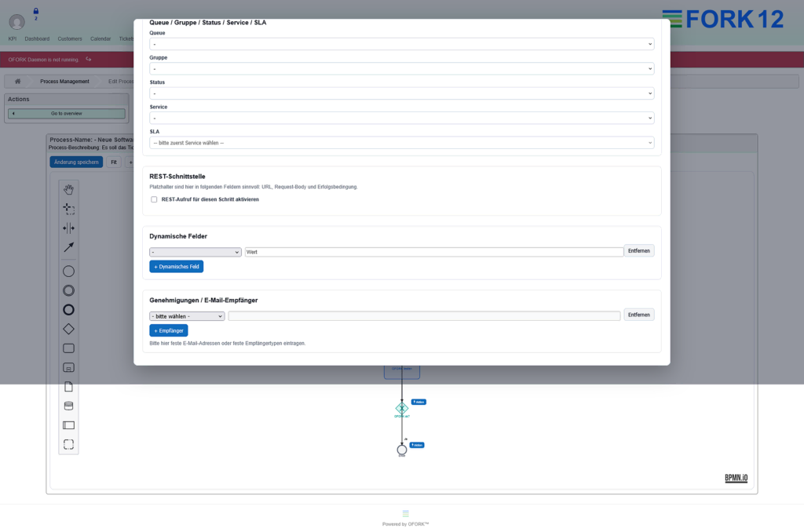Viewport: 804px width, 532px height.
Task: Open the Calendar menu
Action: click(100, 39)
